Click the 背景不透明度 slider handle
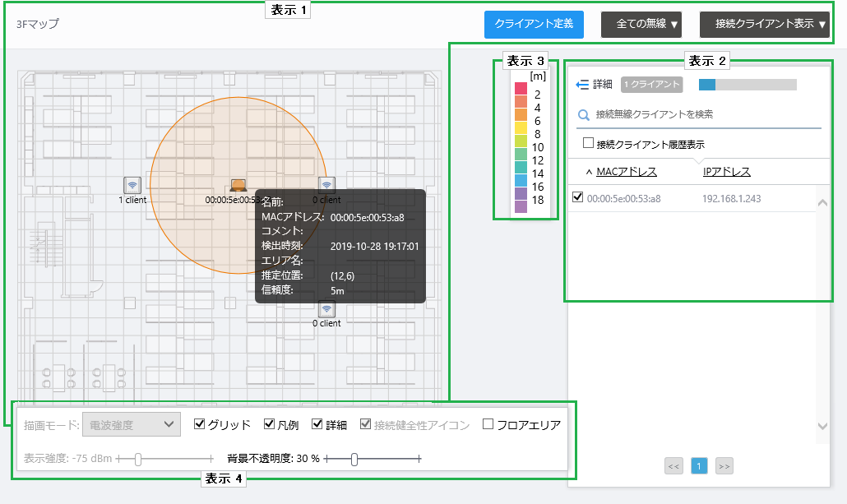 click(354, 459)
